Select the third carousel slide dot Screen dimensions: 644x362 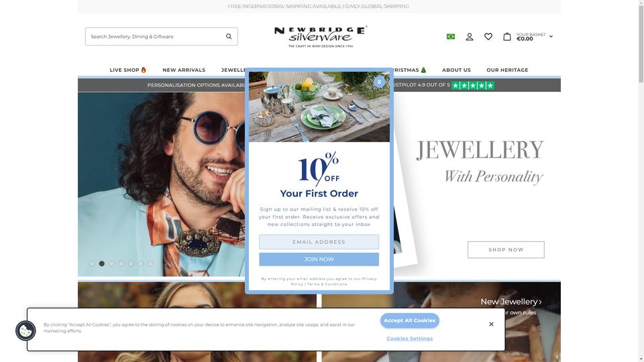coord(111,263)
